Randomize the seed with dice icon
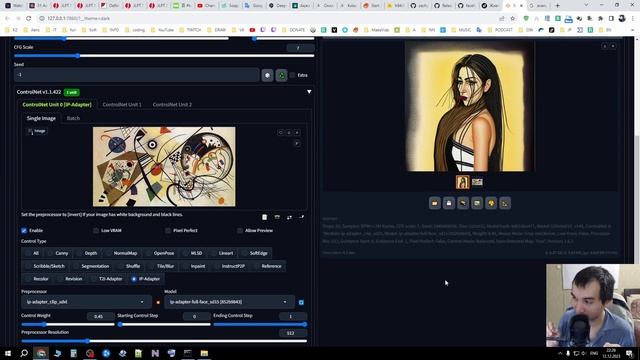This screenshot has width=640, height=360. click(x=267, y=75)
